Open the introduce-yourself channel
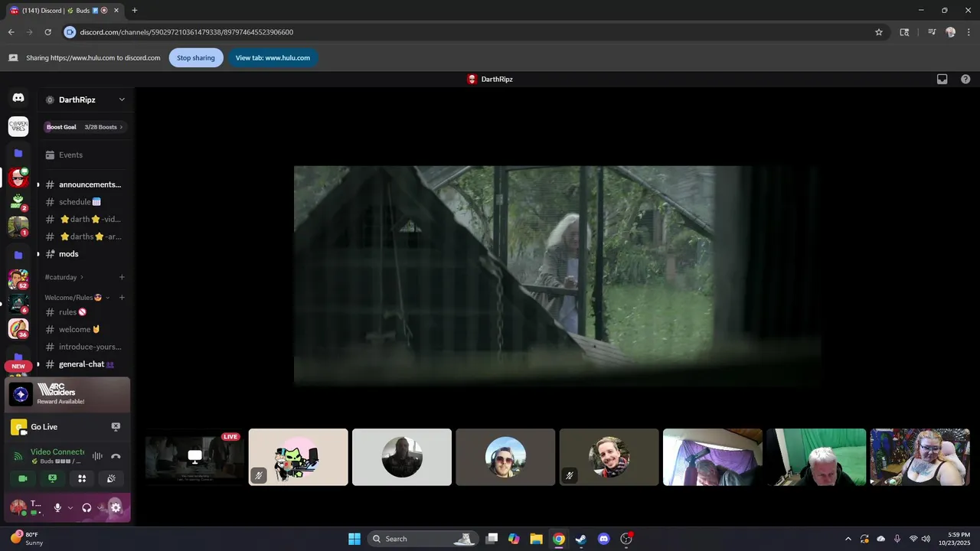The image size is (980, 551). click(x=86, y=347)
